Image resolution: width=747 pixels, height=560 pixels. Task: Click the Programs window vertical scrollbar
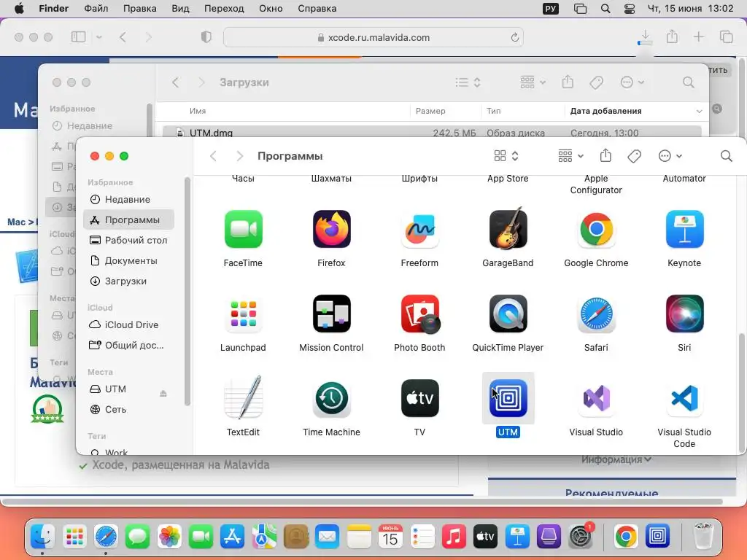pyautogui.click(x=741, y=393)
